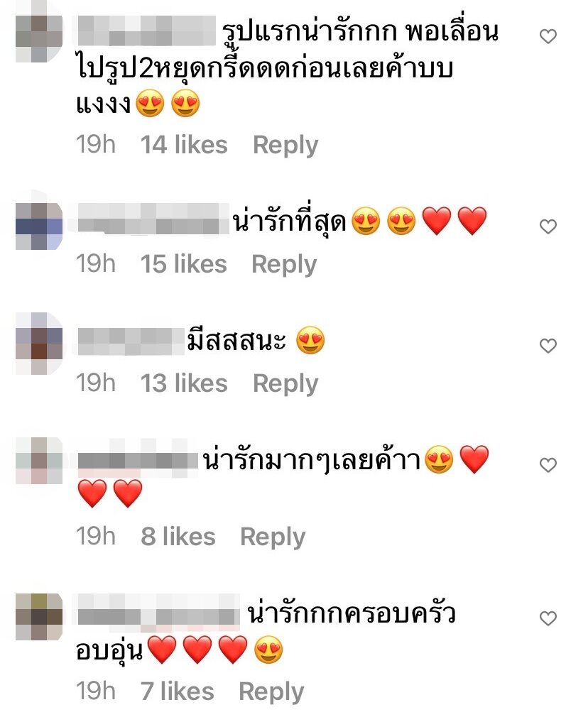Image resolution: width=588 pixels, height=717 pixels.
Task: Reply to the comment with 15 likes
Action: click(284, 265)
